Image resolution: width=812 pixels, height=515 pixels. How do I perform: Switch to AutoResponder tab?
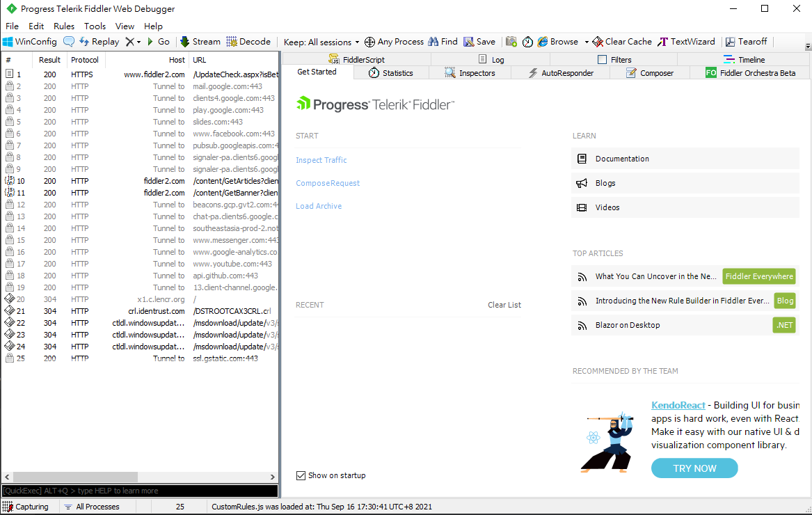[561, 73]
